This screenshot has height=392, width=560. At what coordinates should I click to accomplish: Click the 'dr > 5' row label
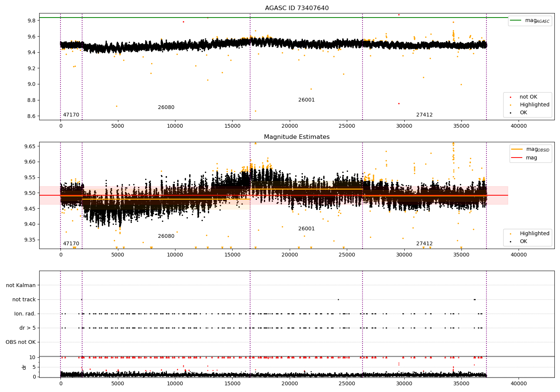click(x=28, y=328)
